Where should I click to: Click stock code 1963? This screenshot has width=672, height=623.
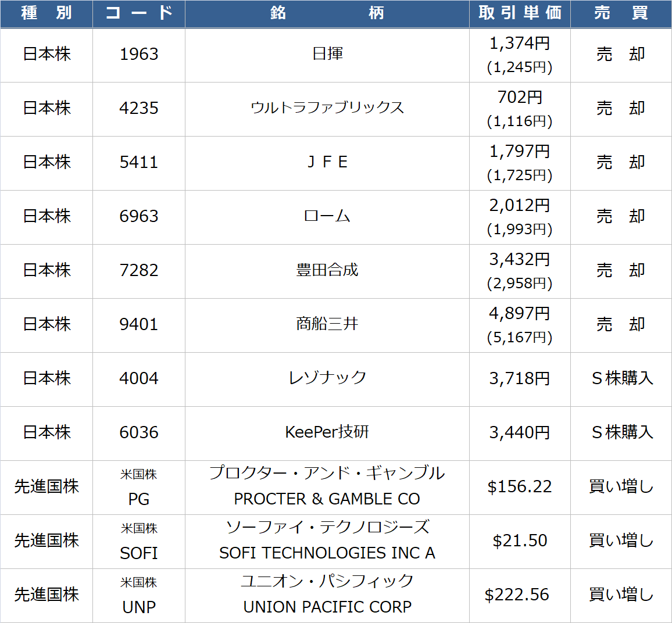pos(139,54)
